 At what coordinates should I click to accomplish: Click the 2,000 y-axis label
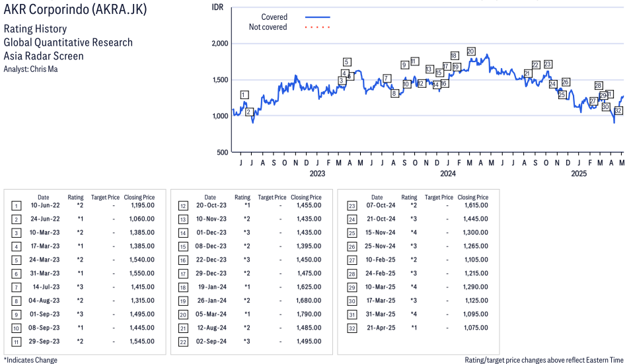coord(220,44)
